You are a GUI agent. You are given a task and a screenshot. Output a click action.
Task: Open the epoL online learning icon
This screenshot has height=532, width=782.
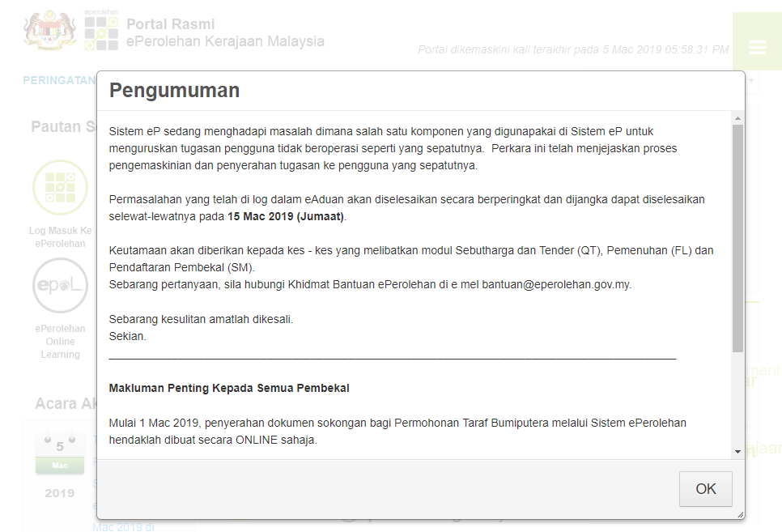[x=61, y=286]
